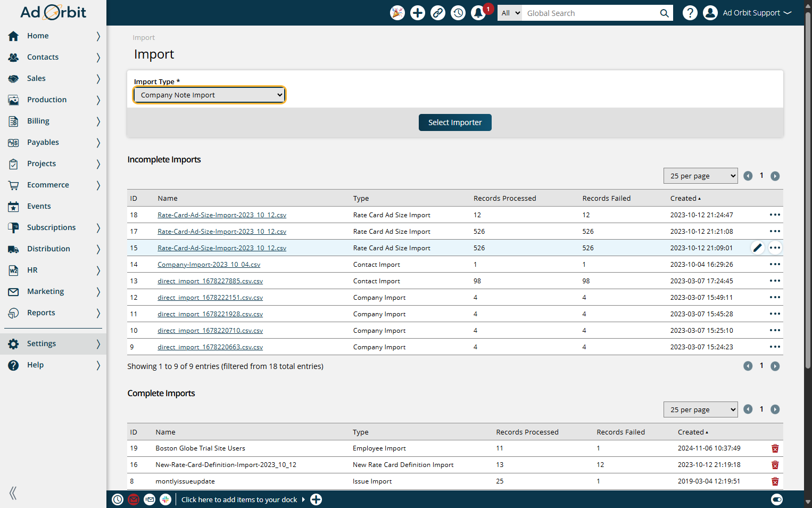812x508 pixels.
Task: Open the search scope All dropdown
Action: coord(510,13)
